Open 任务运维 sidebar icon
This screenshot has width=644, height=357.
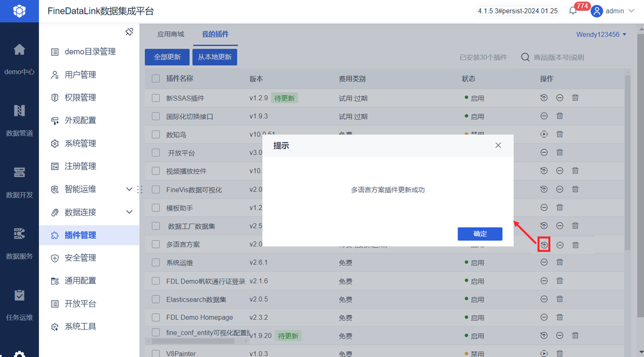(19, 296)
